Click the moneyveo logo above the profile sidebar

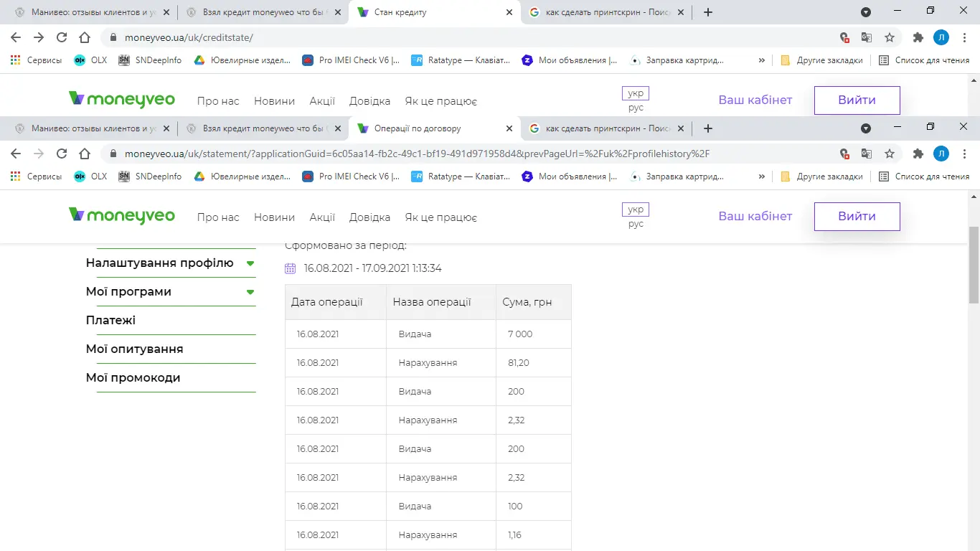click(122, 216)
